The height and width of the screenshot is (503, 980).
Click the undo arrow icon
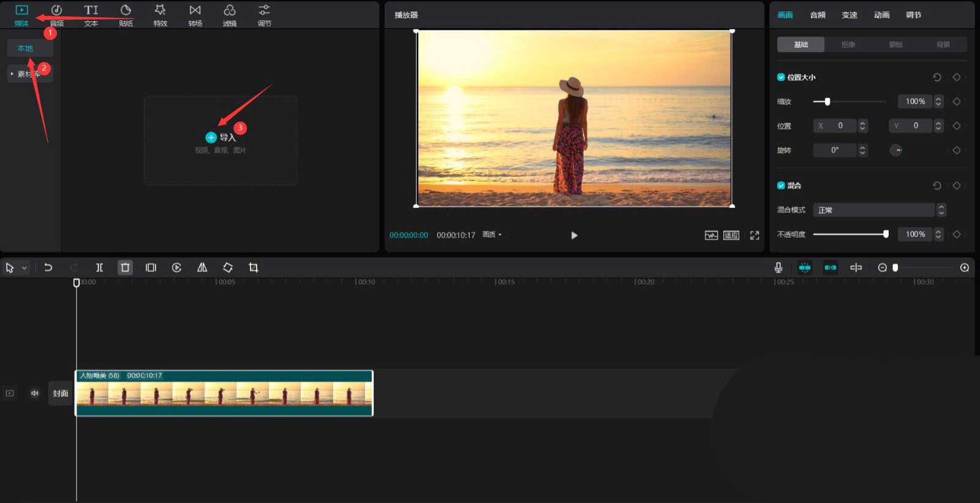[x=48, y=268]
